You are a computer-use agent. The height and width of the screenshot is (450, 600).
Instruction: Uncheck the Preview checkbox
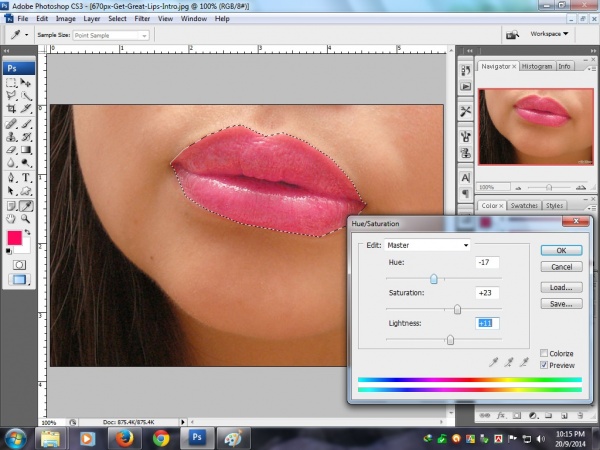543,365
